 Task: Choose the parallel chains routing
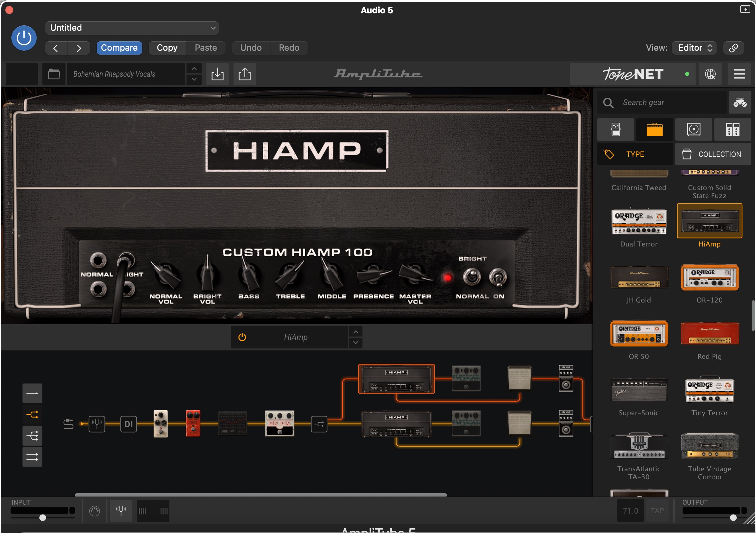click(32, 457)
